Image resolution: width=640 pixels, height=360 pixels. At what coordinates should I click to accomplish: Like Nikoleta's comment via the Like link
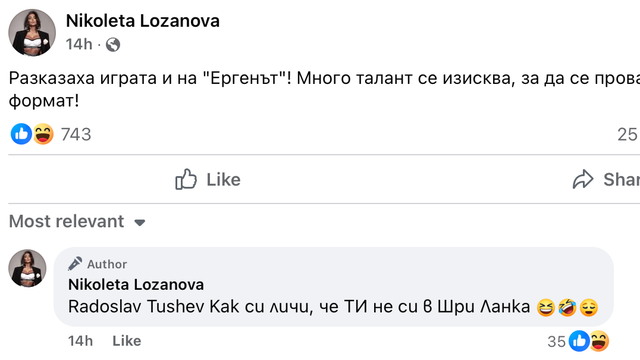coord(127,341)
